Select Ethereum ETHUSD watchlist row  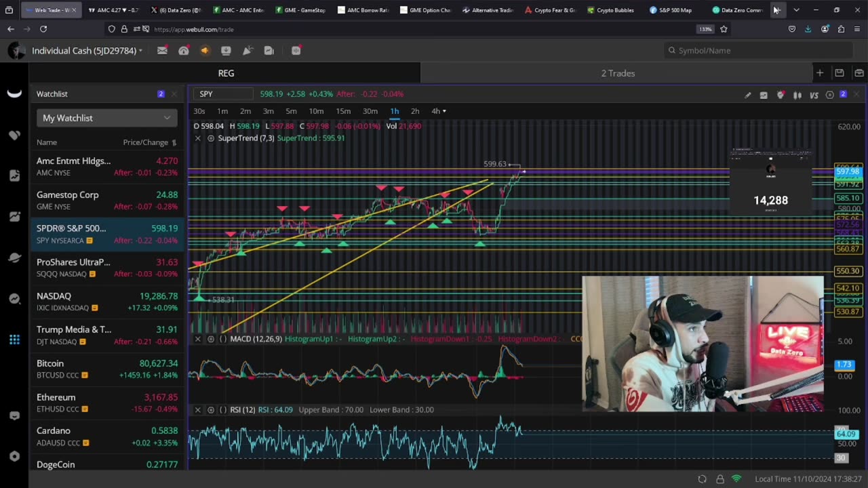click(x=107, y=403)
